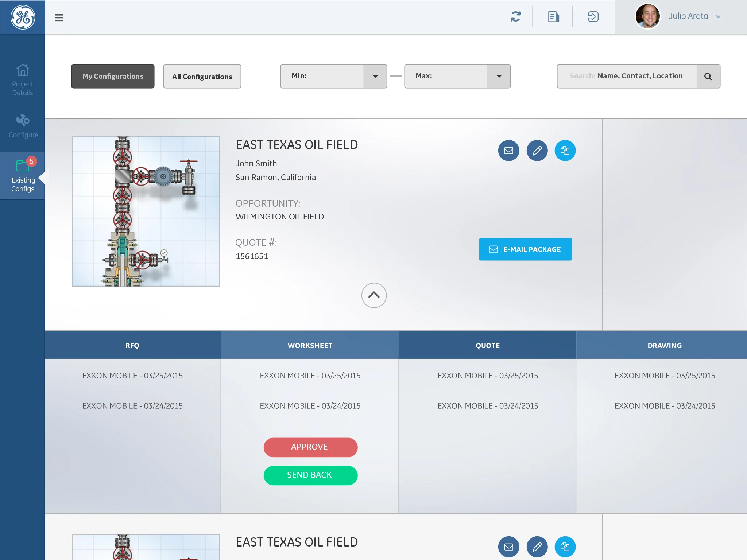Viewport: 747px width, 560px height.
Task: Open Existing Configs sidebar item
Action: pos(23,176)
